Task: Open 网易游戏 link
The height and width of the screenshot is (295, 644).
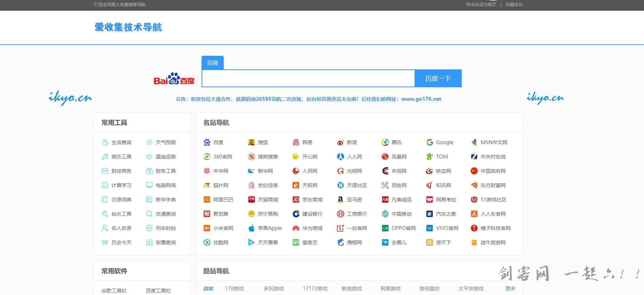Action: click(391, 289)
